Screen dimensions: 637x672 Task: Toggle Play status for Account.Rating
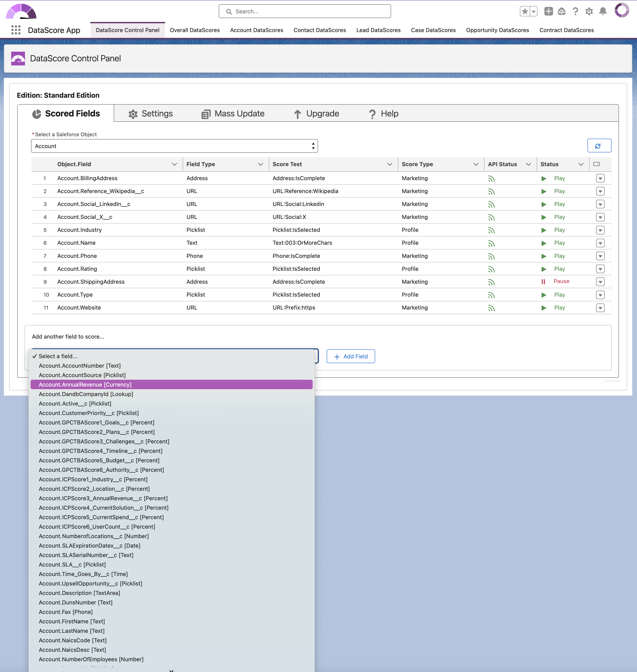553,269
